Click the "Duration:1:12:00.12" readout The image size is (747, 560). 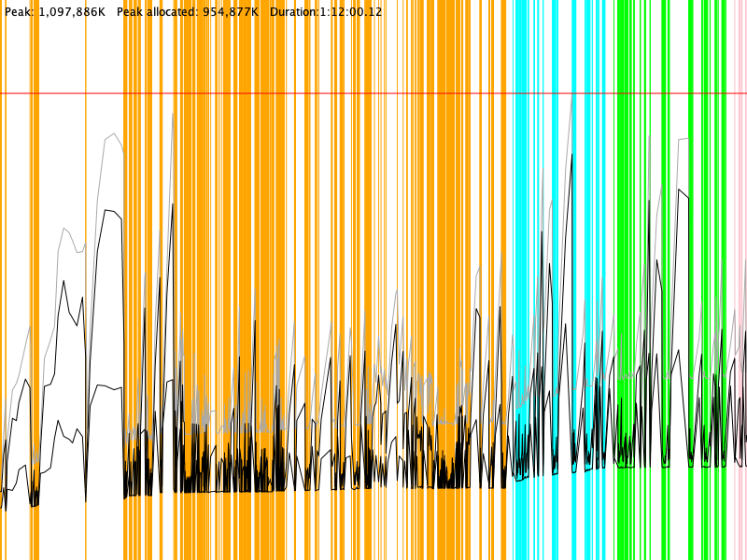coord(326,12)
